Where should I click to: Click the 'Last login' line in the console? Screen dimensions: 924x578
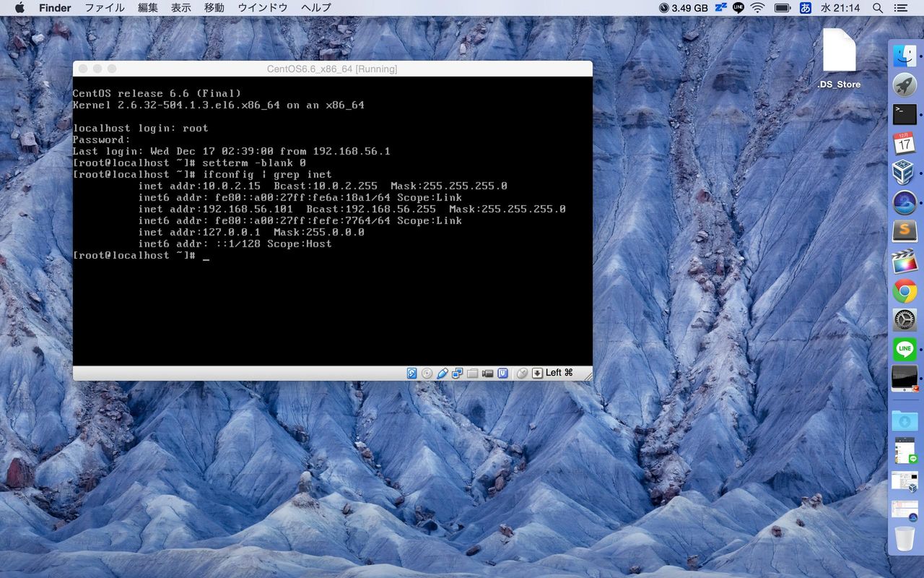click(231, 151)
